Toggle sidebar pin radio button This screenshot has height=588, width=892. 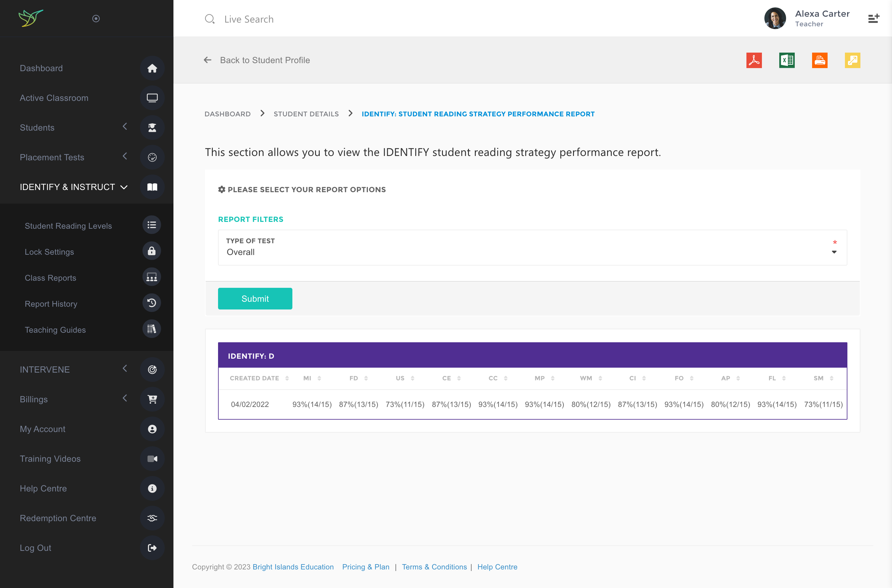pyautogui.click(x=96, y=18)
